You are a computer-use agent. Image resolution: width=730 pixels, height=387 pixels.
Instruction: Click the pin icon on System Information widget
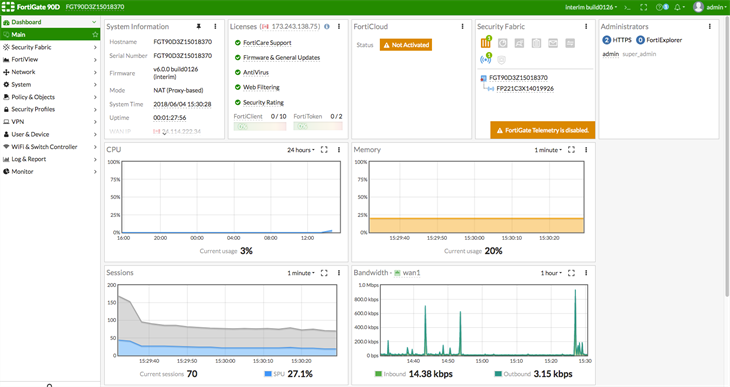pyautogui.click(x=199, y=27)
